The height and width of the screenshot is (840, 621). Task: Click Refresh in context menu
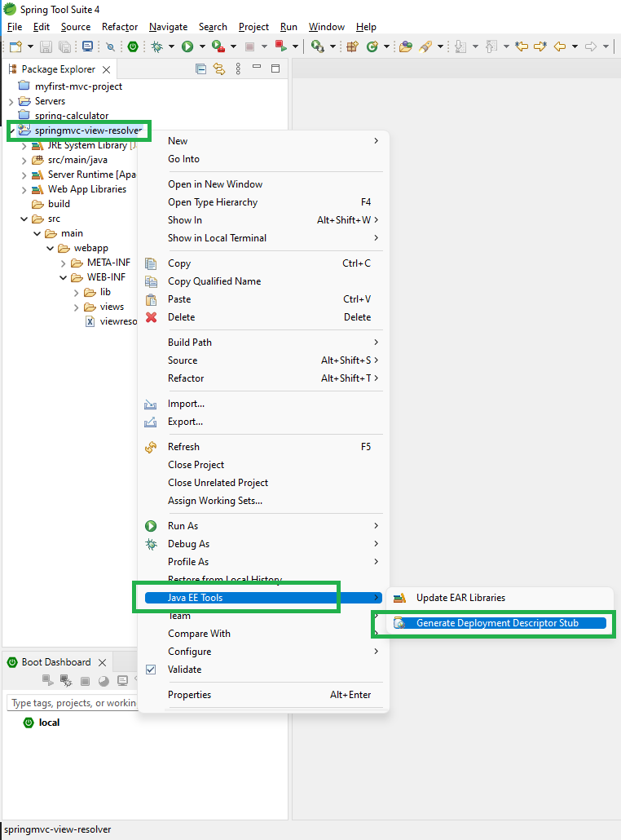point(263,447)
